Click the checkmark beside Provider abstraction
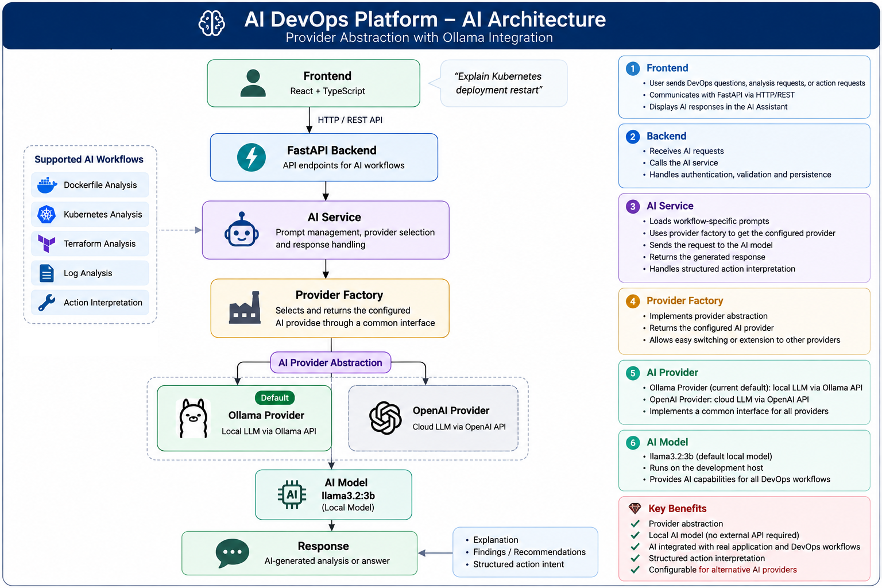The image size is (882, 588). pyautogui.click(x=635, y=524)
